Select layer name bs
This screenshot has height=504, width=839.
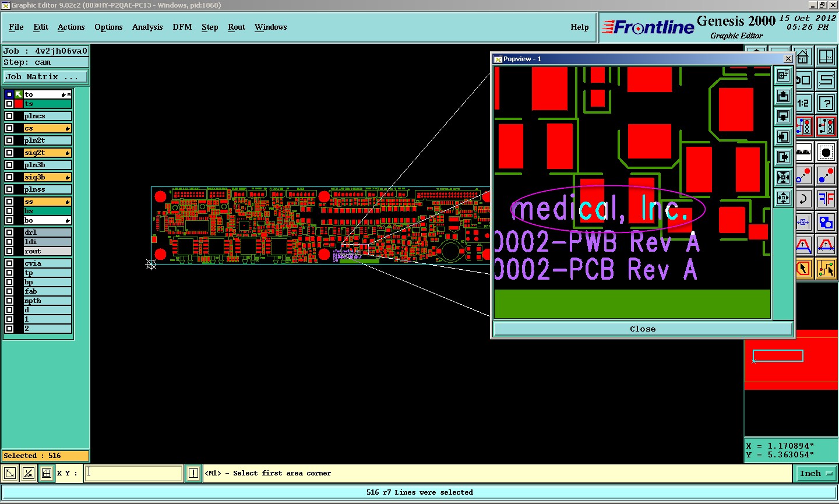pyautogui.click(x=48, y=211)
